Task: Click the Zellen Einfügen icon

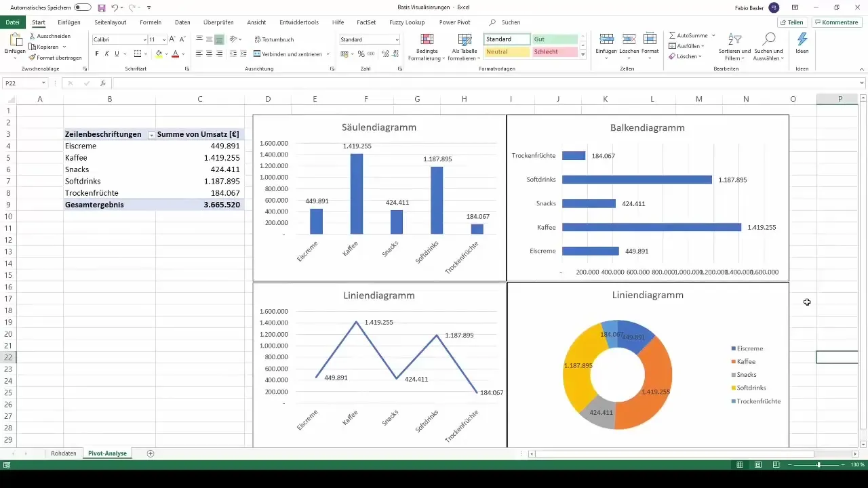Action: (606, 39)
